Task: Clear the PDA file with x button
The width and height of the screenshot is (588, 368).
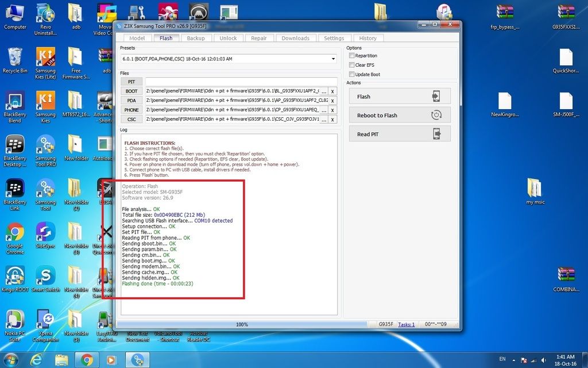Action: coord(332,101)
